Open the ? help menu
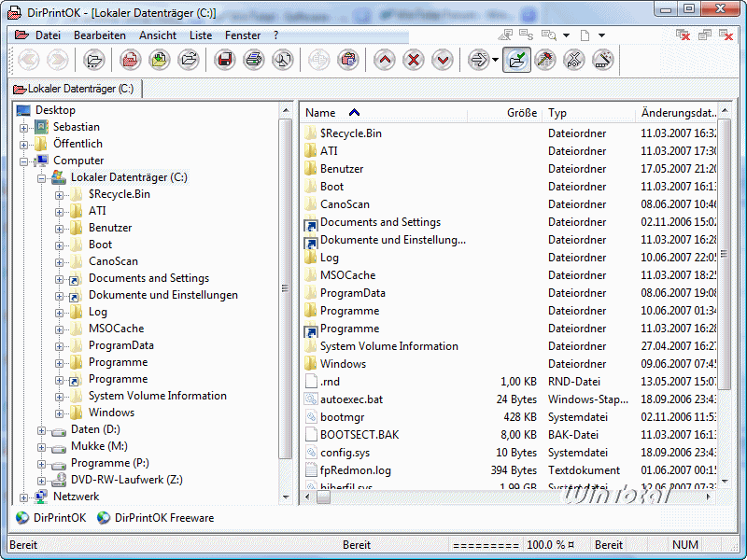 [275, 35]
